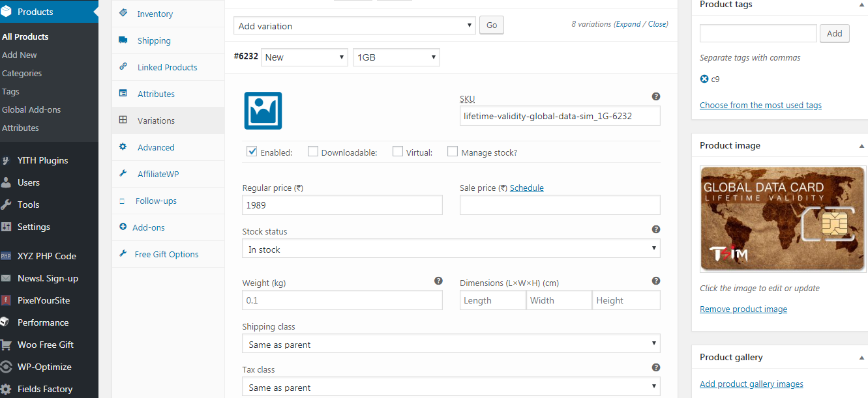Click the Free Gift Options wrench icon
This screenshot has width=868, height=398.
[x=123, y=253]
